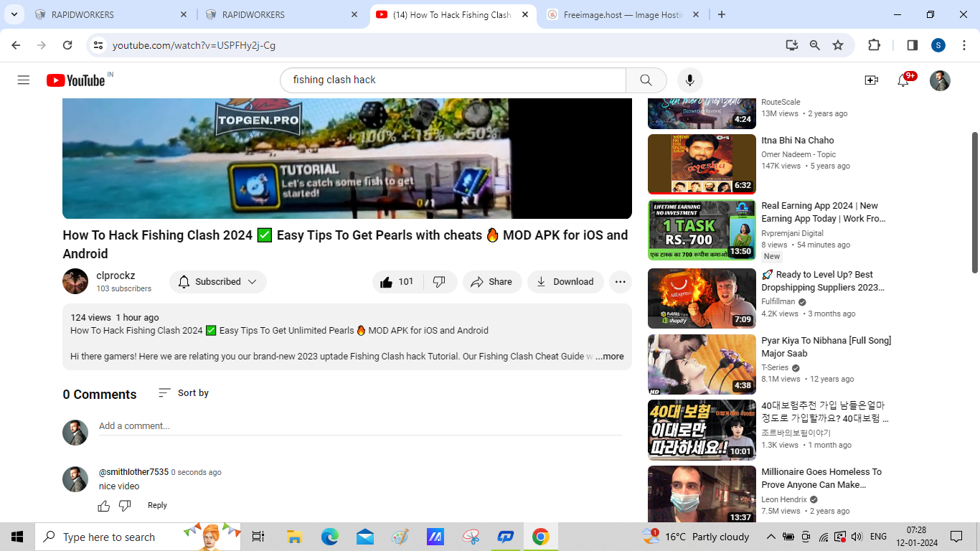Reload the page
Screen dimensions: 980x551
point(67,45)
